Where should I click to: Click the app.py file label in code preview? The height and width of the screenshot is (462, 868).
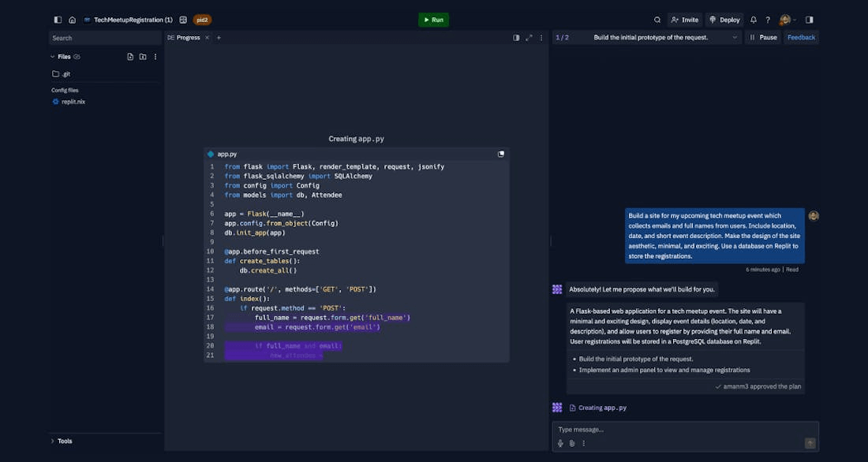(x=227, y=155)
